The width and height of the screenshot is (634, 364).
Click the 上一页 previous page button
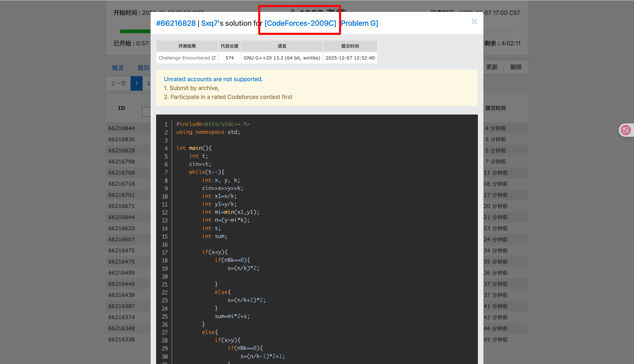[x=118, y=84]
